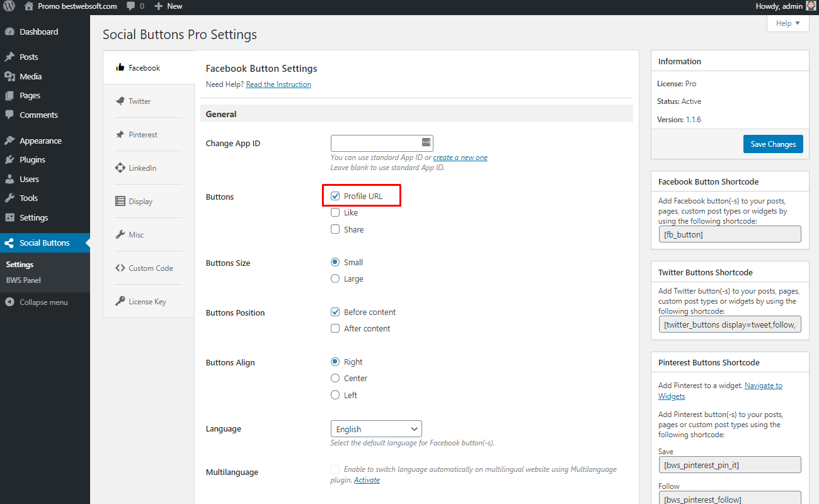This screenshot has width=819, height=504.
Task: Click the Users person icon
Action: point(9,179)
